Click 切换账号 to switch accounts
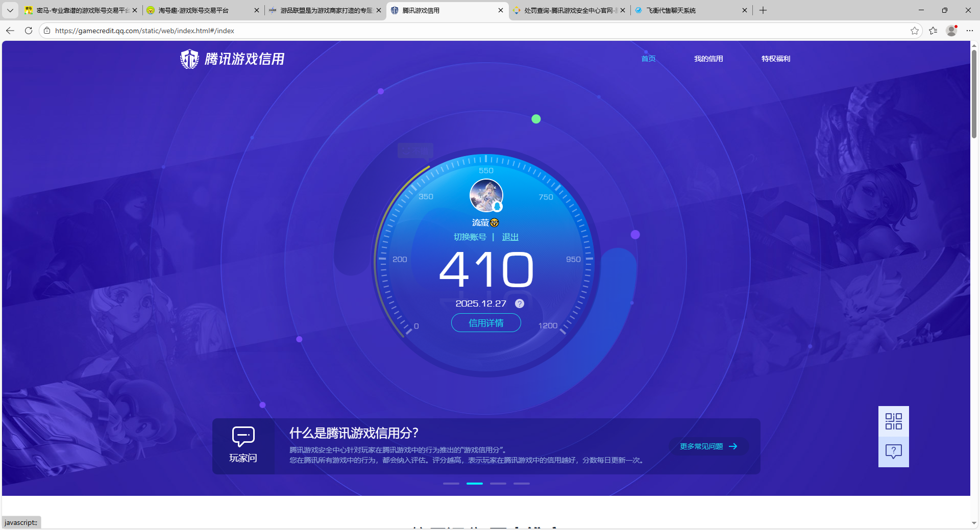The width and height of the screenshot is (980, 530). [470, 237]
